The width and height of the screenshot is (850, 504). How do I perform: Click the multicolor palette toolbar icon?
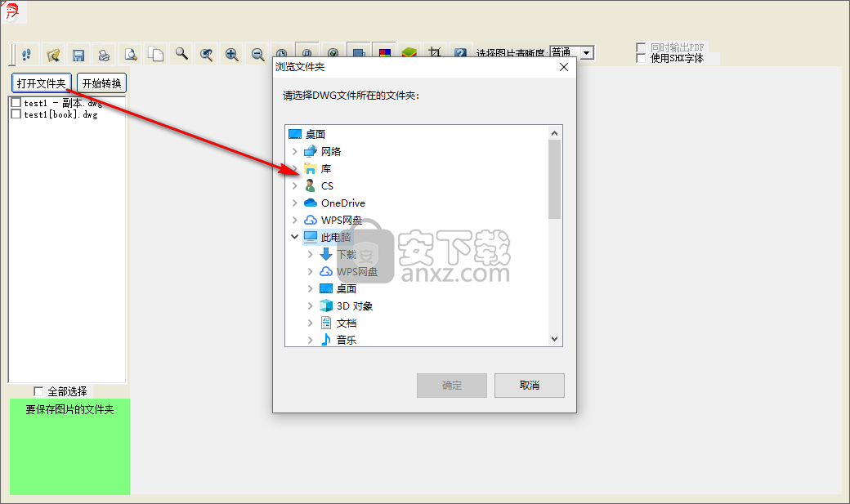tap(384, 51)
